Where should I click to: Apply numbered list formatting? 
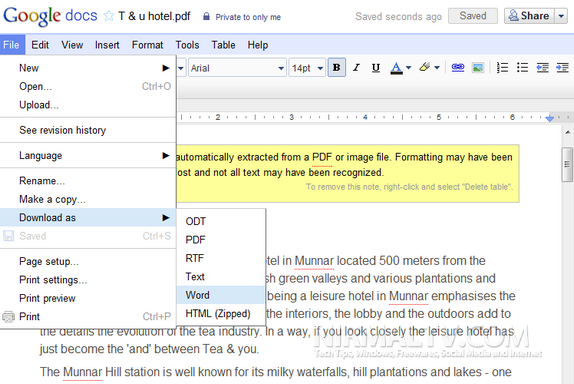coord(502,67)
